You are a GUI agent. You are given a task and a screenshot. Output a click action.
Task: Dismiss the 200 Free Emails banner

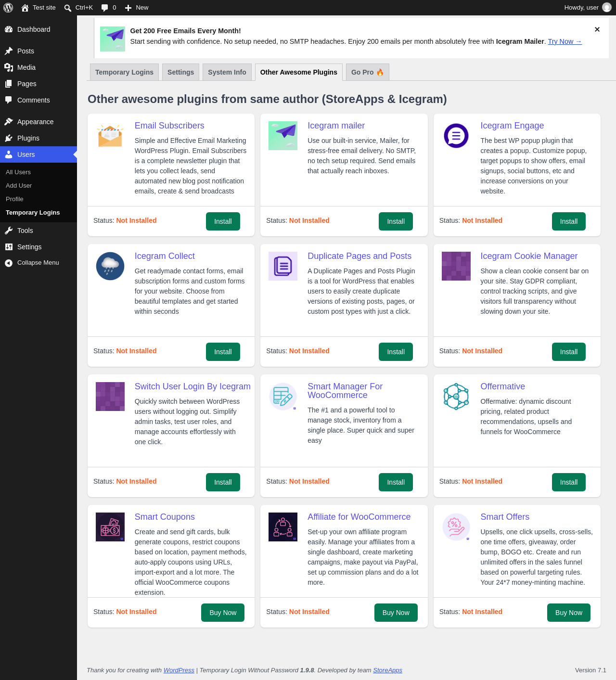click(597, 29)
